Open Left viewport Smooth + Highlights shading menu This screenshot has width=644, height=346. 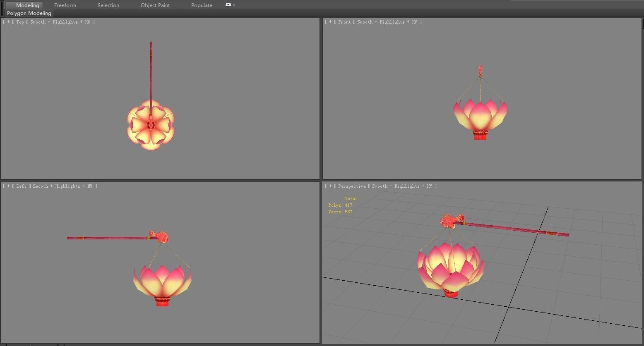click(x=62, y=186)
